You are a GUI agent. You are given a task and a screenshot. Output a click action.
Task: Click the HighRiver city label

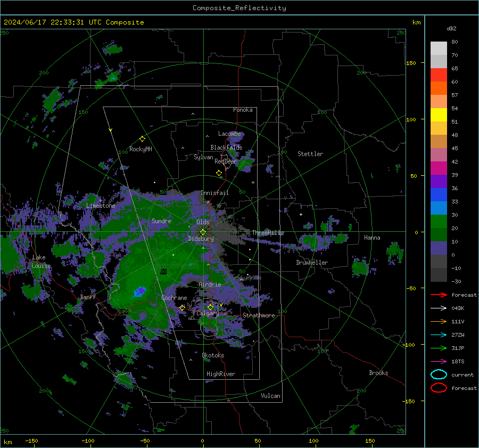(x=221, y=374)
